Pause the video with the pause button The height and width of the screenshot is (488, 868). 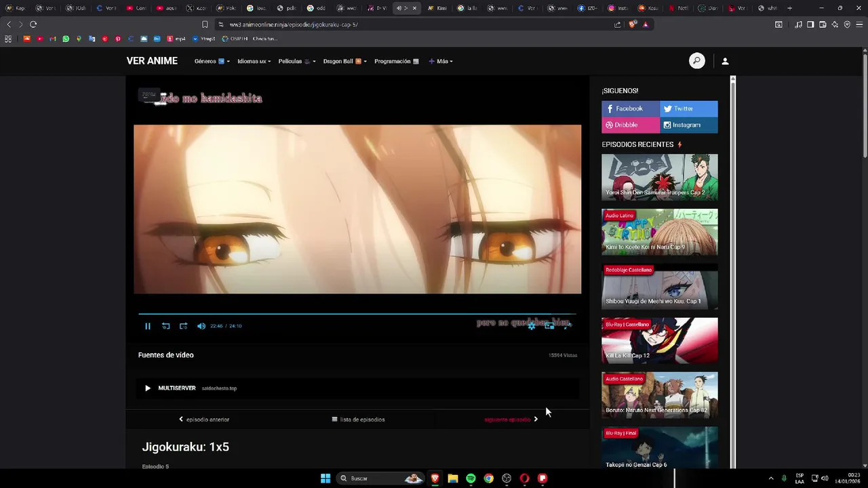tap(148, 326)
